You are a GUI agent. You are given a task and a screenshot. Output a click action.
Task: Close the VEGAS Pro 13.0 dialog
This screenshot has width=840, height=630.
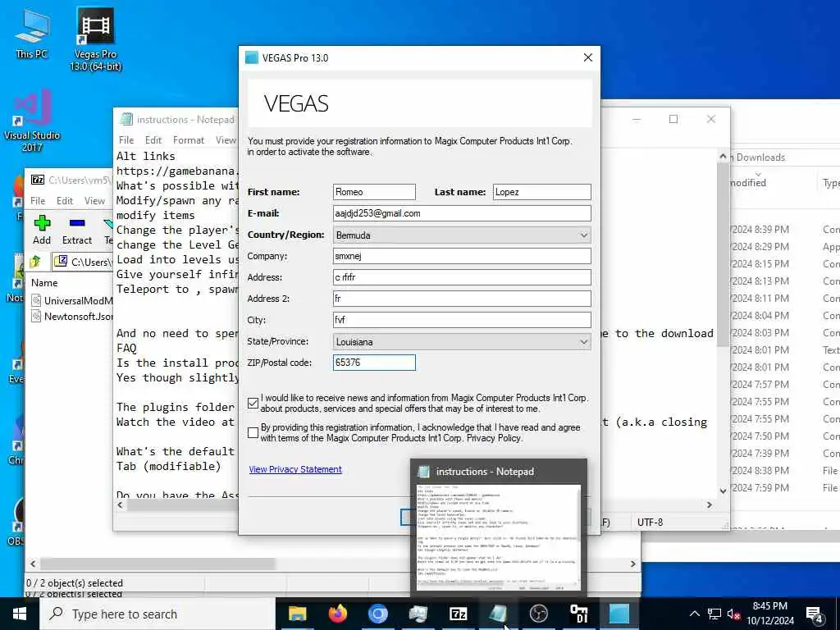587,58
